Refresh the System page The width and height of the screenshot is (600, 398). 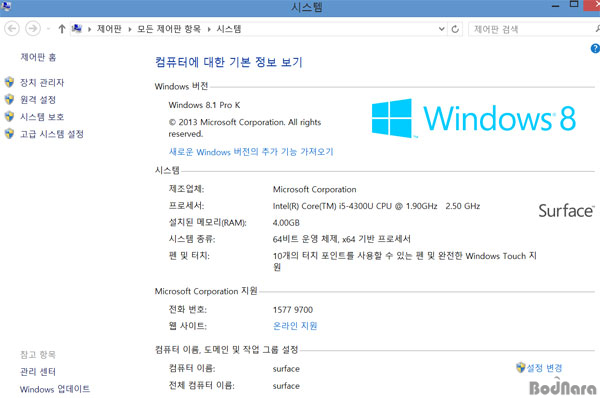click(455, 29)
